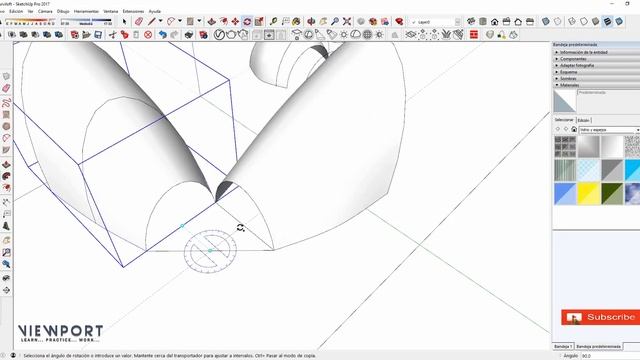Switch to Front view house icon
640x360 pixels.
(495, 22)
